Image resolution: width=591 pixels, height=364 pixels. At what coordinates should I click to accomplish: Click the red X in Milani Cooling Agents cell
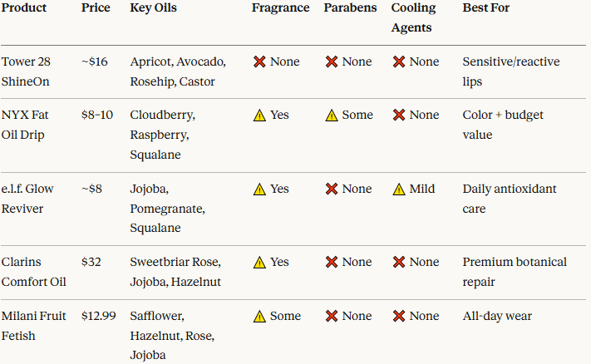tap(399, 316)
